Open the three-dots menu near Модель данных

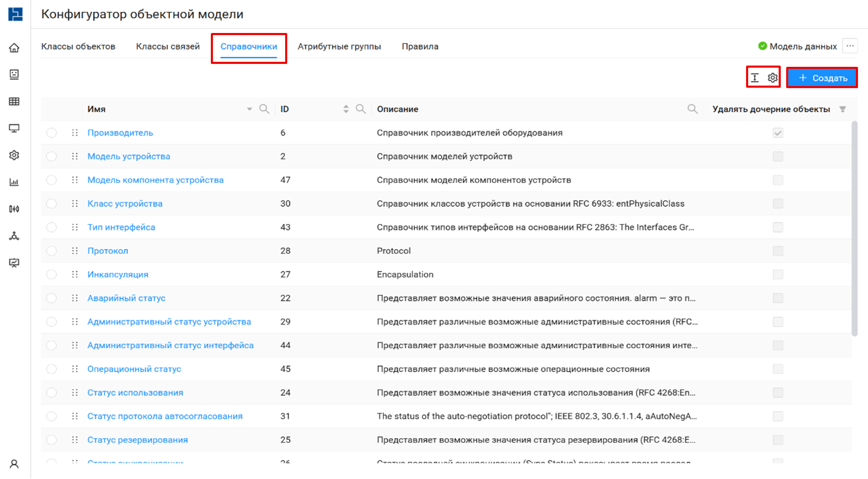[x=850, y=46]
